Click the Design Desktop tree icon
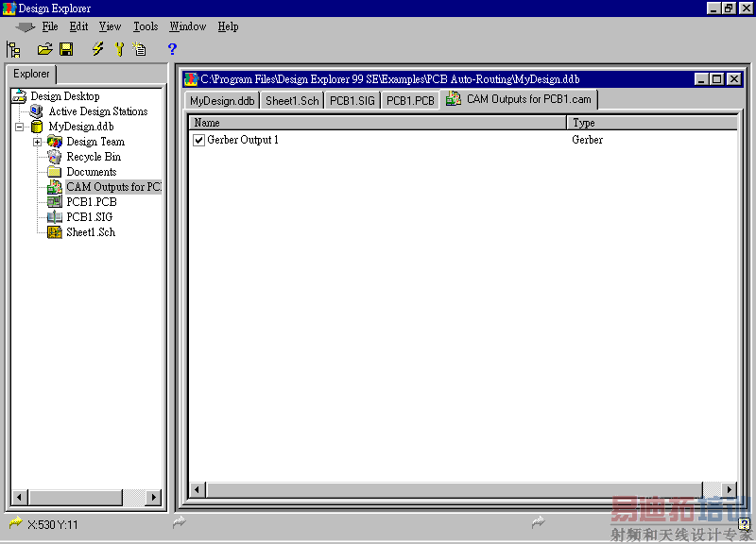Screen dimensions: 756x544 (19, 96)
